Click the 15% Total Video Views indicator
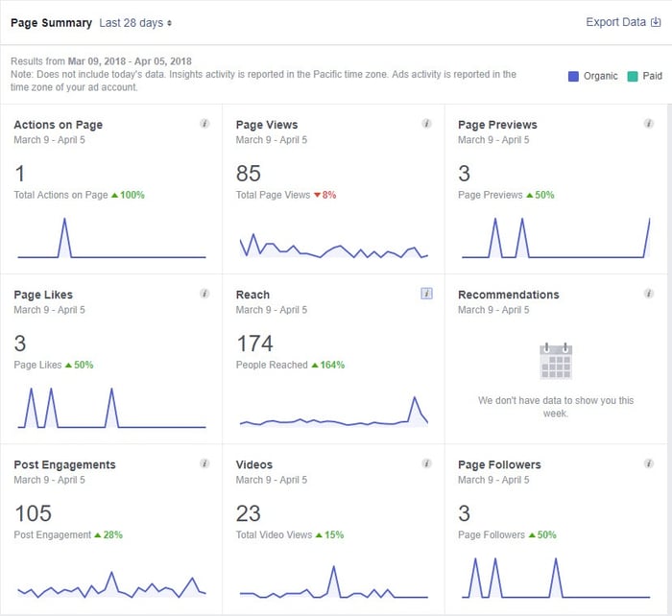This screenshot has height=616, width=672. point(329,535)
